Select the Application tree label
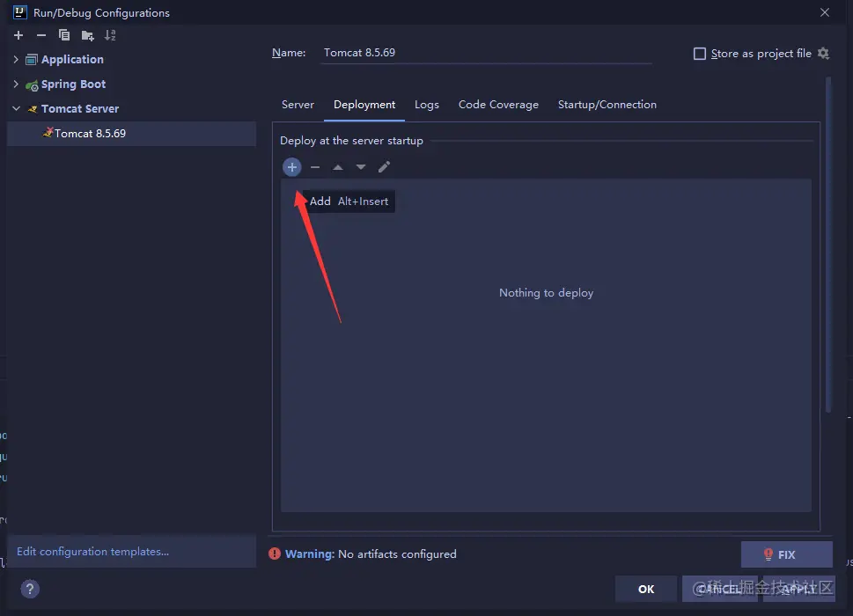The width and height of the screenshot is (853, 616). pos(72,59)
